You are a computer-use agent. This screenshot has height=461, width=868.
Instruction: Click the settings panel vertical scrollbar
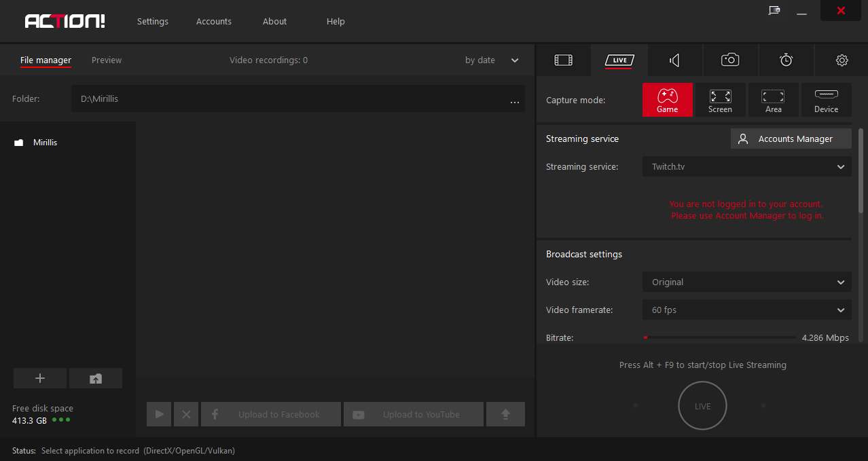click(x=862, y=172)
